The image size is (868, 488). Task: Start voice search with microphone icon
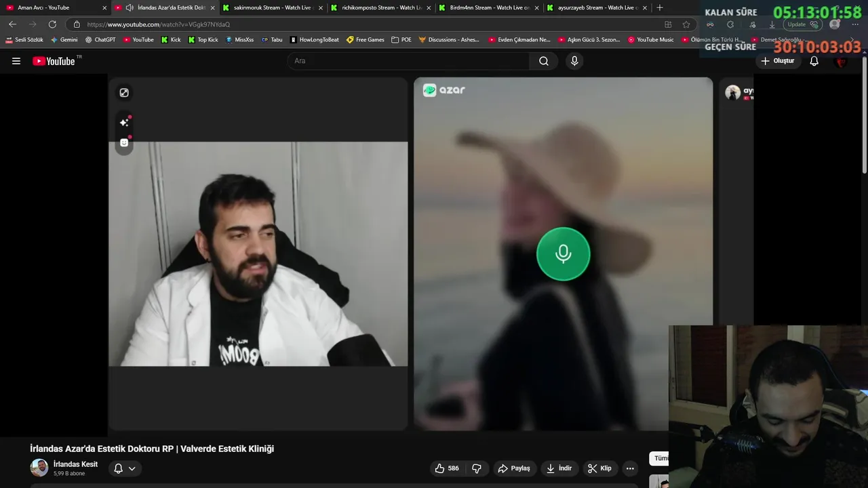click(574, 61)
